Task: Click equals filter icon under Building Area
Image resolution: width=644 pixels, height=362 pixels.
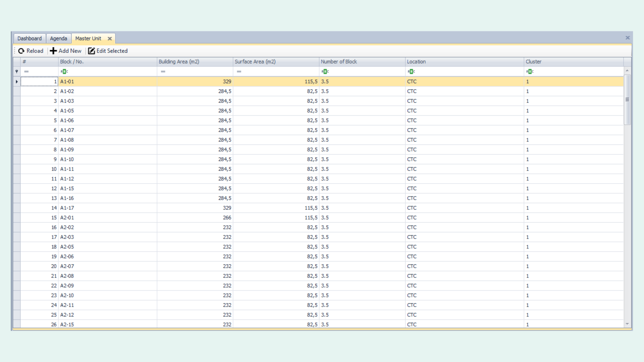Action: point(163,71)
